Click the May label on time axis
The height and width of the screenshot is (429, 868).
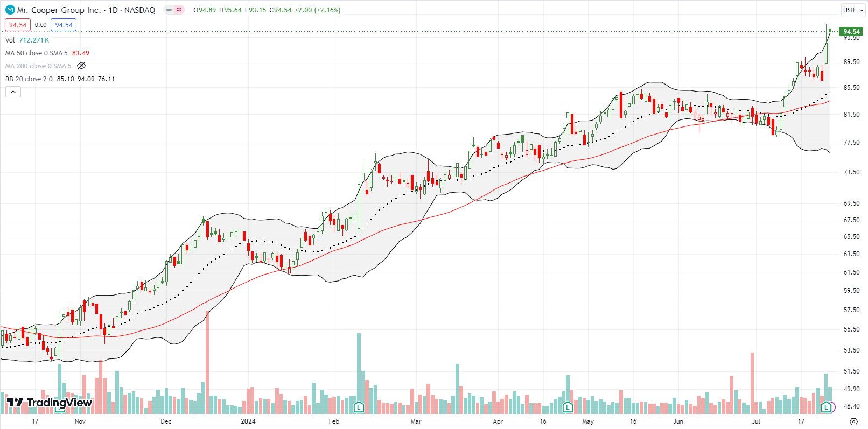588,421
